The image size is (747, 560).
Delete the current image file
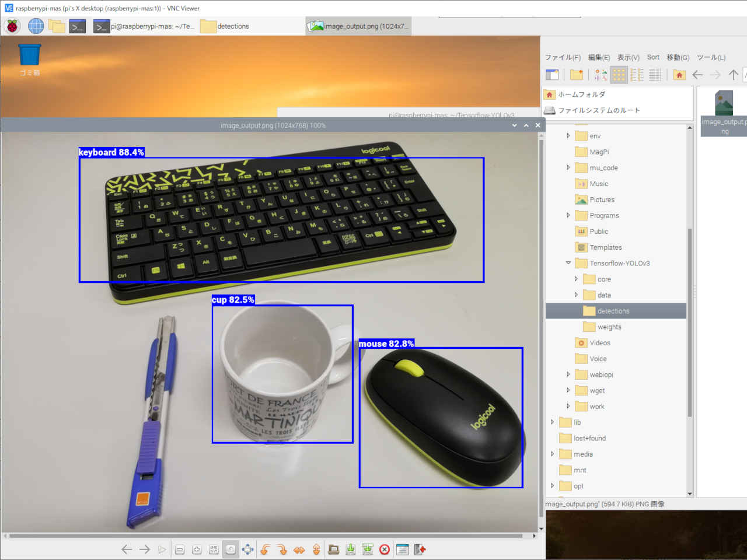click(385, 549)
